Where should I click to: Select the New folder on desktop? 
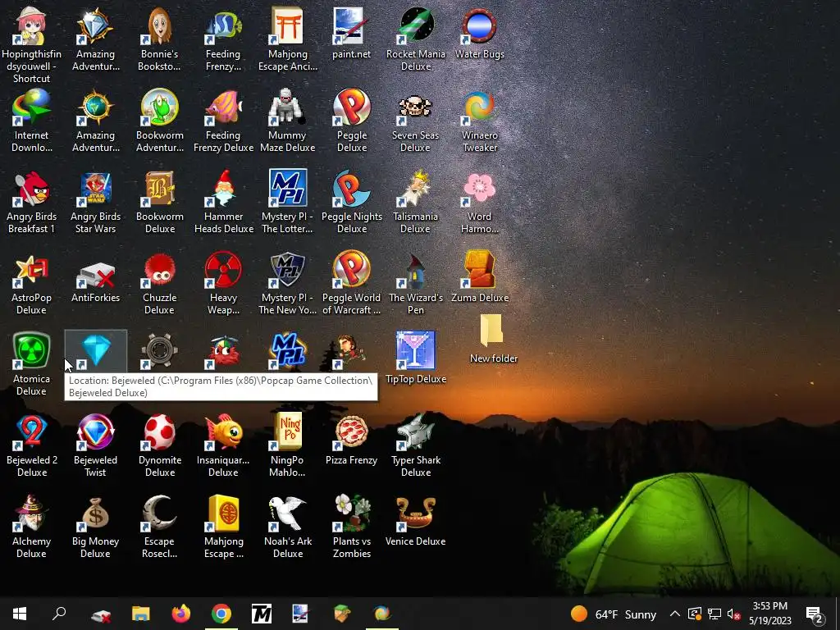492,331
